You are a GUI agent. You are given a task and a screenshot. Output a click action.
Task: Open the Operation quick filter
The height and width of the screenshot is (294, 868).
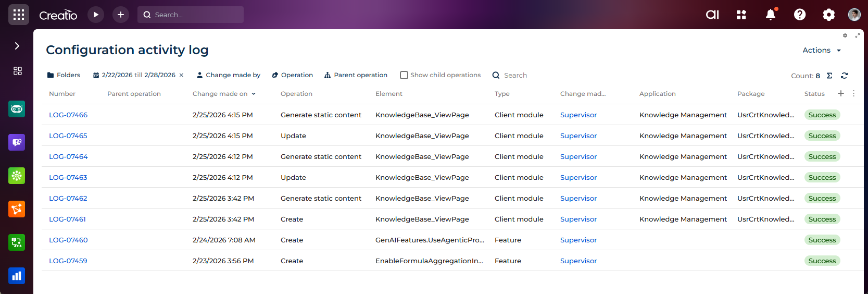click(292, 75)
